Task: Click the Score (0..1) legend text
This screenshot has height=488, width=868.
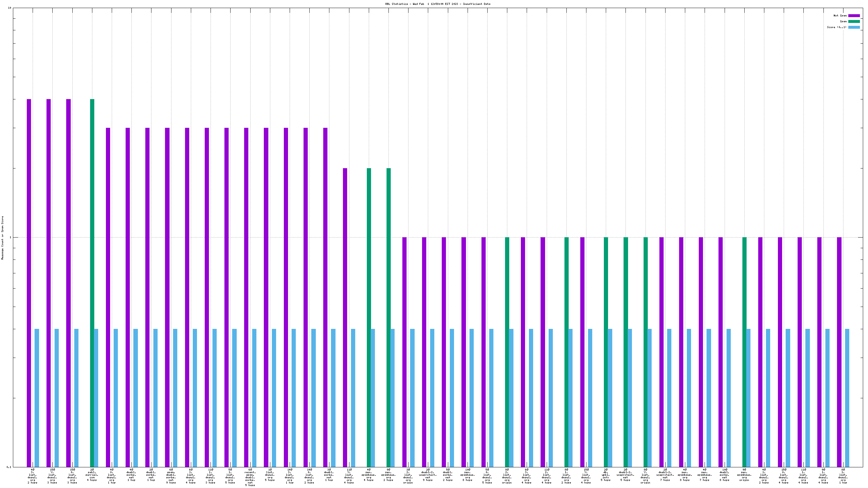Action: click(836, 27)
